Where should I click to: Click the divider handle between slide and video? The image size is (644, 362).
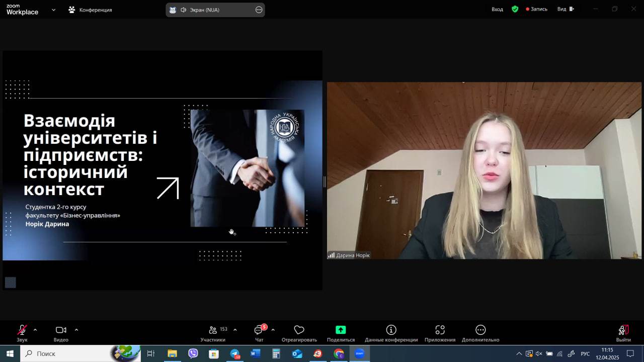[x=325, y=182]
